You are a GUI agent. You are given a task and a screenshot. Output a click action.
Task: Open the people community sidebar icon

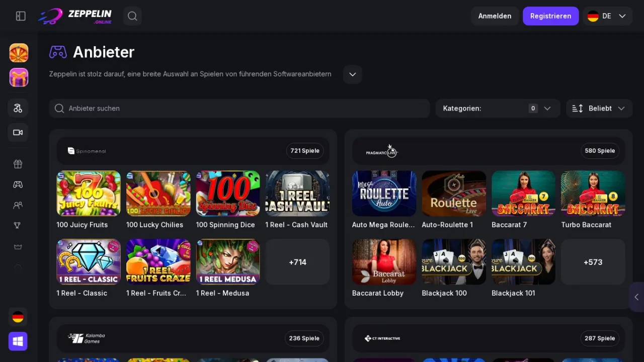point(18,205)
